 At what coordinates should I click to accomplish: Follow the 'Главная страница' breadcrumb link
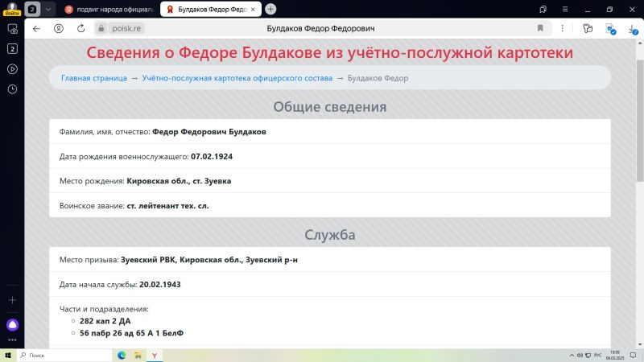pos(94,78)
